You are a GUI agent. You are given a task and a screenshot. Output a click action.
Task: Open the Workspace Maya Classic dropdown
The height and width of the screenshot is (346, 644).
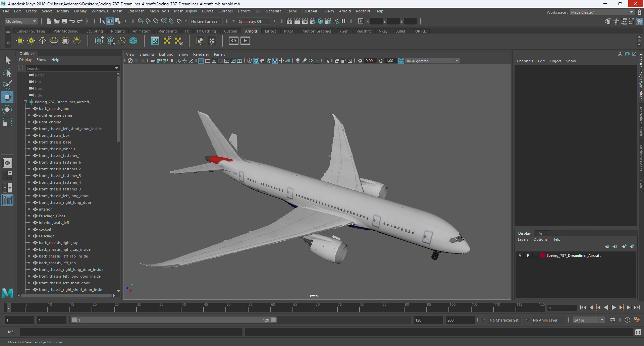point(602,12)
